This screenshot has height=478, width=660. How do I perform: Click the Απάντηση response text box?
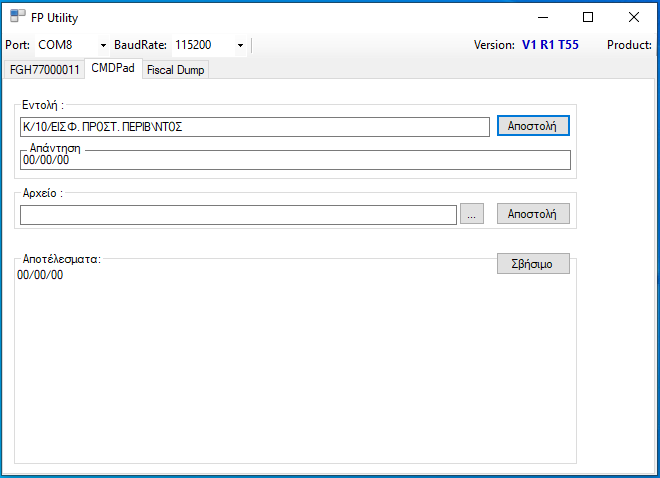tap(294, 160)
